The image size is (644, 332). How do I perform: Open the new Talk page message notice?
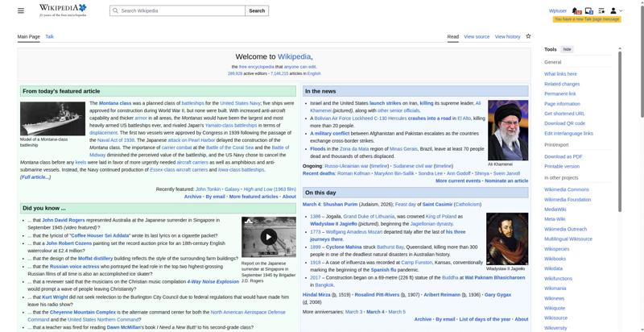[586, 19]
